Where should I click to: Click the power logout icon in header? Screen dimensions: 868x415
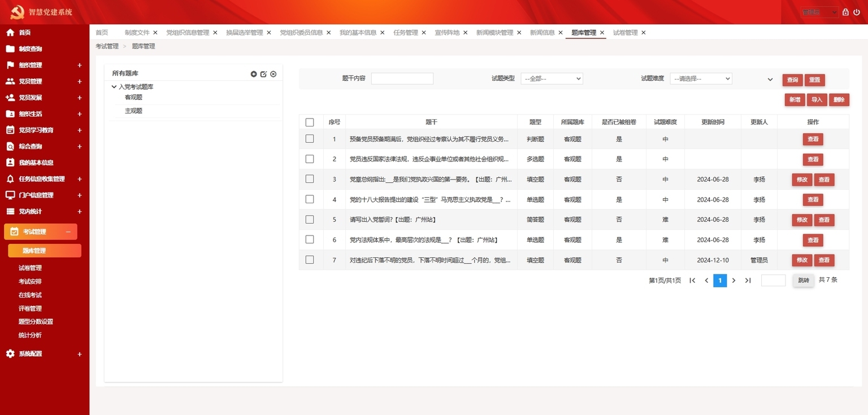pos(857,12)
